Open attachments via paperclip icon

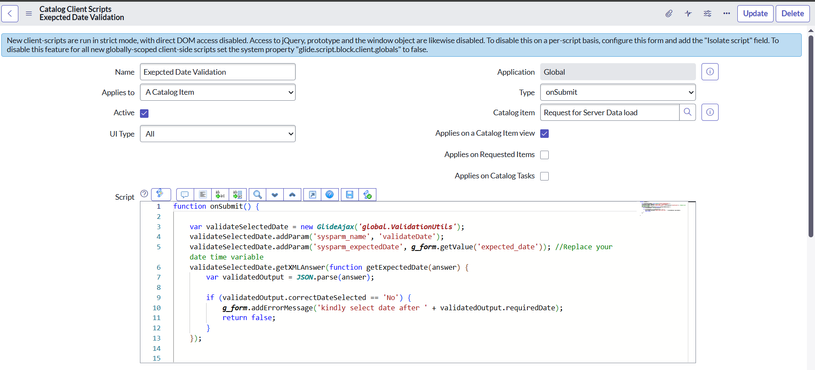click(669, 14)
